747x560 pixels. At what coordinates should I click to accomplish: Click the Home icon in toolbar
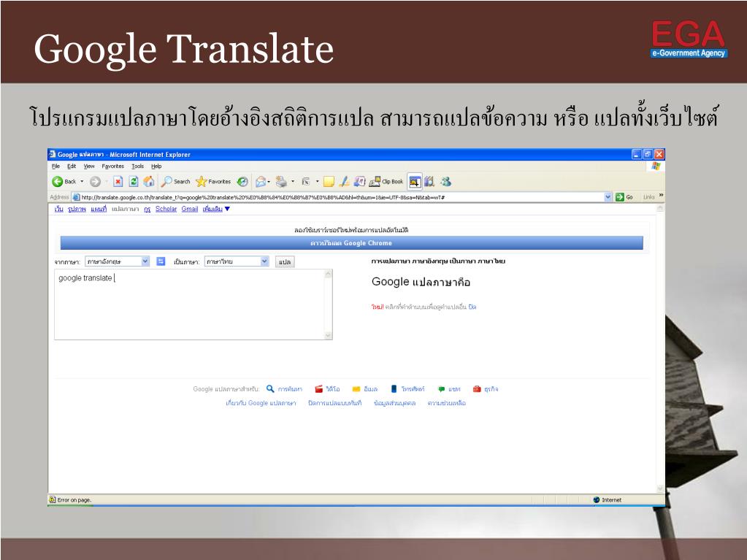149,181
